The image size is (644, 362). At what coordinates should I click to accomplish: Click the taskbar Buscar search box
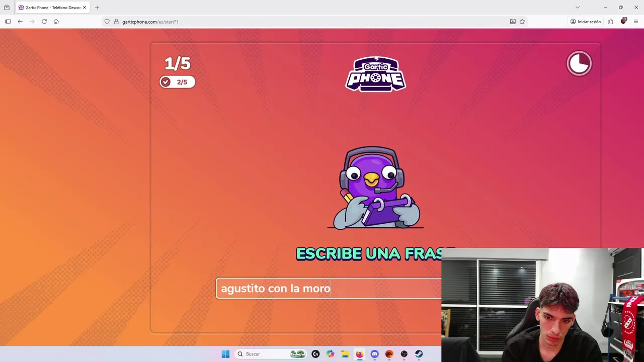271,354
